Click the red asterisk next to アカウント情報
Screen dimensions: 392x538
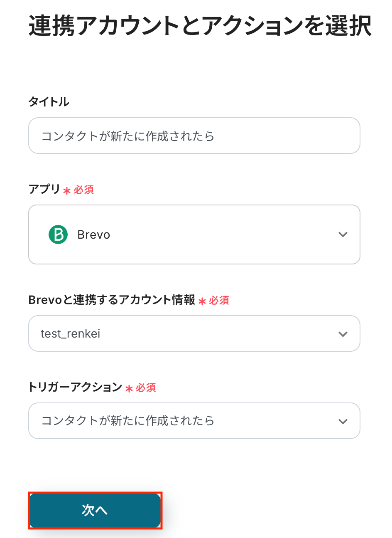(x=202, y=301)
